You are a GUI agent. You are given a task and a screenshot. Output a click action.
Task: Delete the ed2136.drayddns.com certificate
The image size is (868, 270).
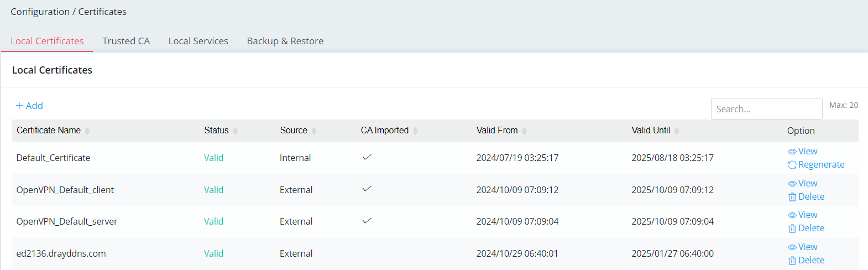pyautogui.click(x=806, y=260)
